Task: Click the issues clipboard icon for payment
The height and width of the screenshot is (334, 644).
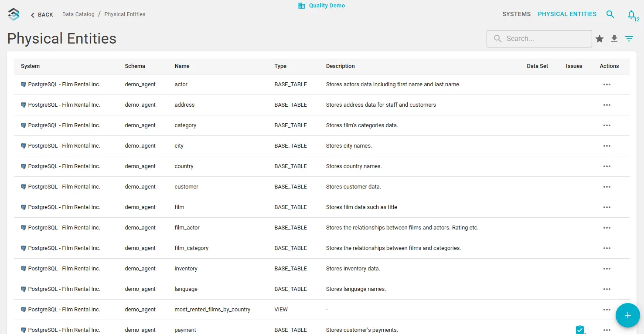Action: click(x=579, y=330)
